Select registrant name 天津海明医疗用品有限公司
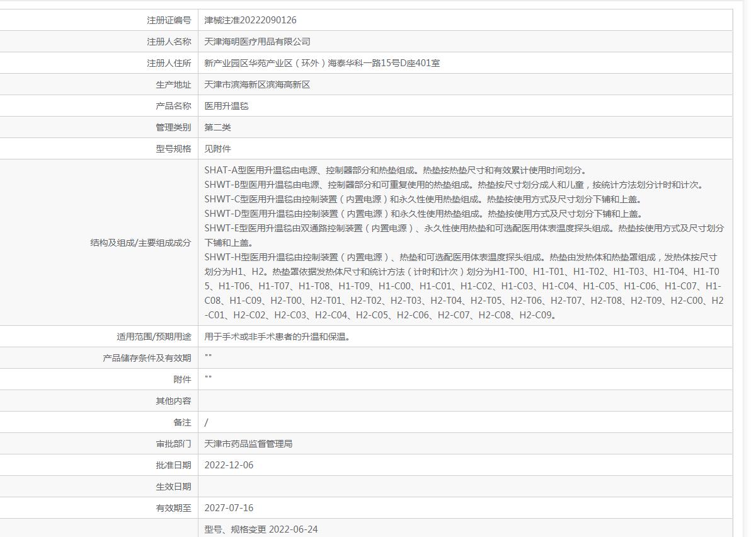Screen dimensions: 756x537 pyautogui.click(x=258, y=42)
